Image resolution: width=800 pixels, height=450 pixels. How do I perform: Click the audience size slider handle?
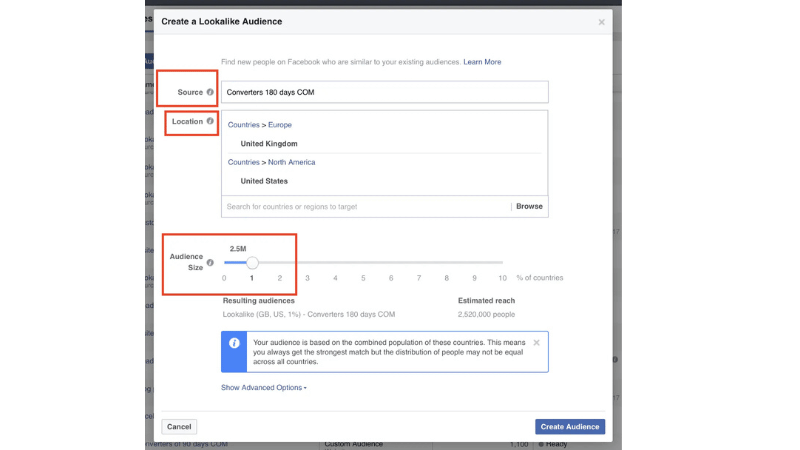coord(252,263)
